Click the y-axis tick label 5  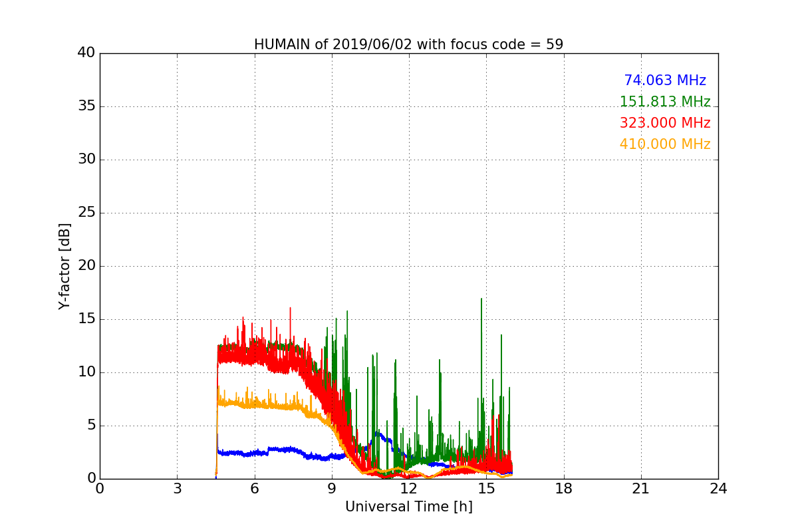90,426
